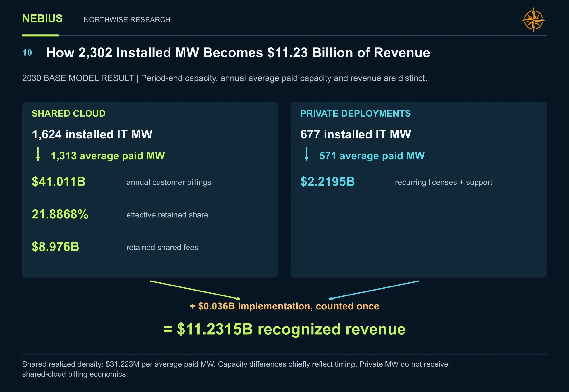569x392 pixels.
Task: Select slide number 10
Action: 27,53
